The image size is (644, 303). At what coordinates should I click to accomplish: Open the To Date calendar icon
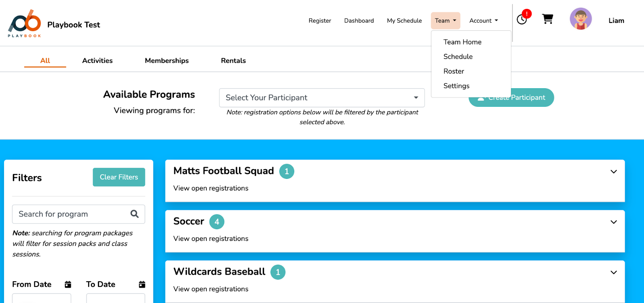(x=142, y=284)
